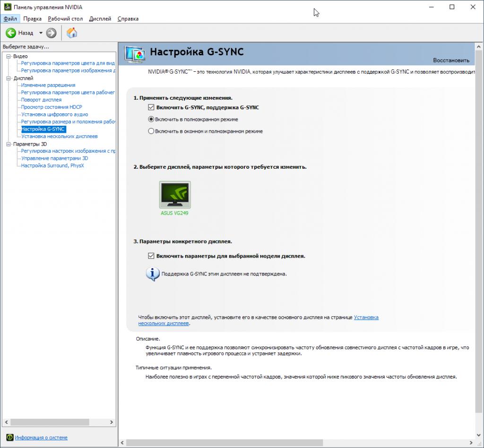The width and height of the screenshot is (484, 448).
Task: Select Настройка G-SYNC tree item
Action: 43,129
